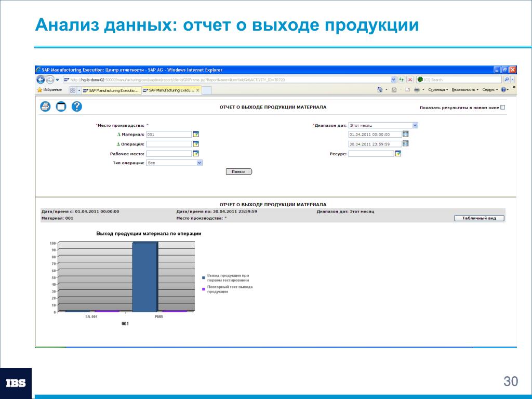Click the start date field 01.04.2011 00:00:00
Screen dimensions: 532x399
point(375,135)
